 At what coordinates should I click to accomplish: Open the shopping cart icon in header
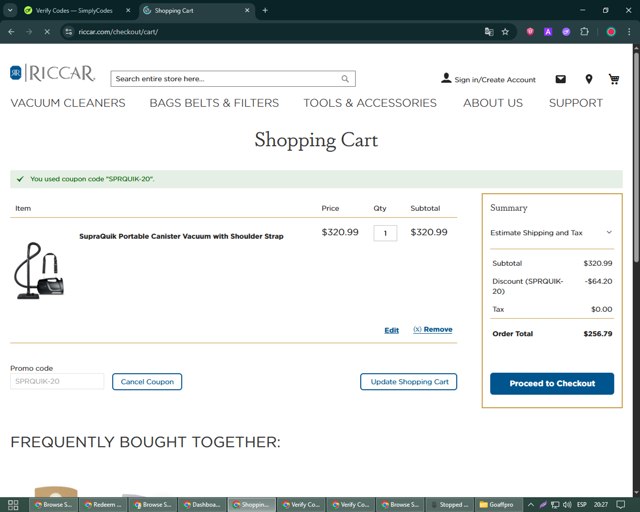(613, 79)
